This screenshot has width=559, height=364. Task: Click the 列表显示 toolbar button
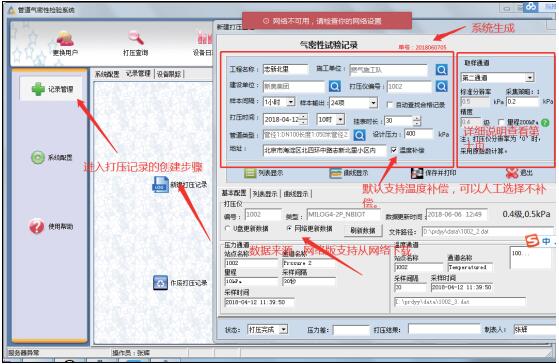click(x=264, y=173)
